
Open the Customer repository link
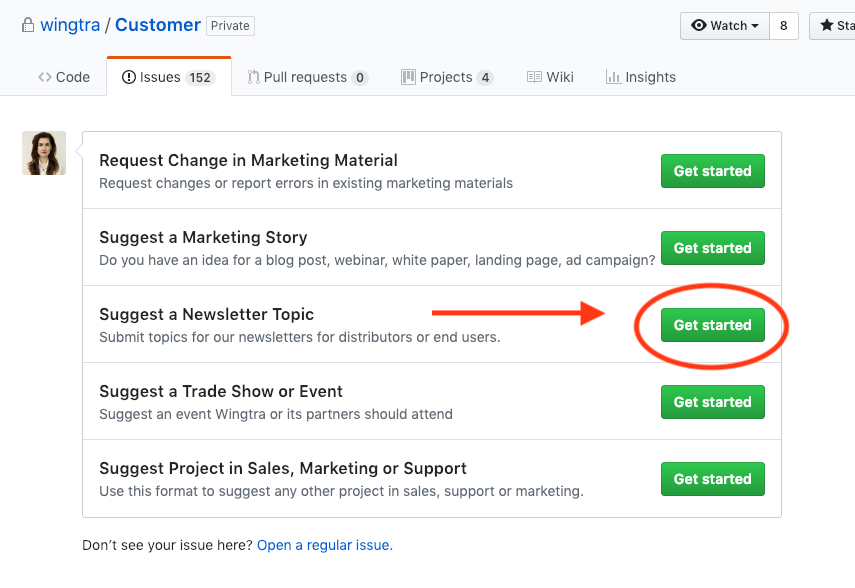click(x=157, y=26)
